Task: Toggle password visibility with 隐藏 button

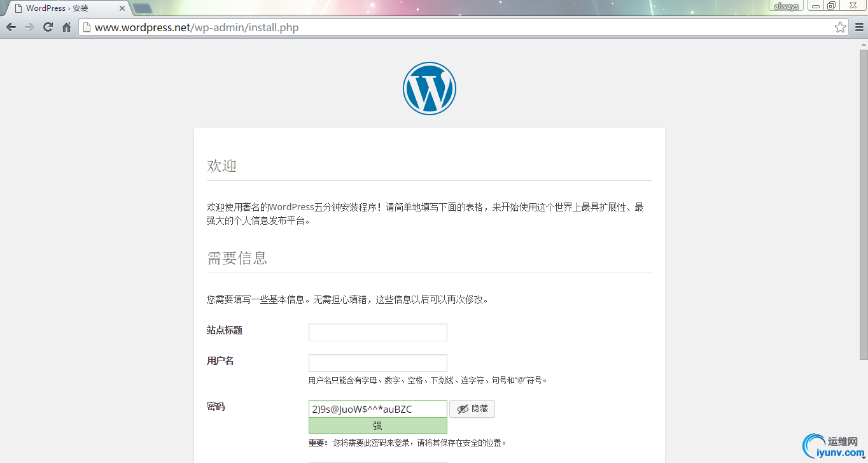Action: [472, 409]
